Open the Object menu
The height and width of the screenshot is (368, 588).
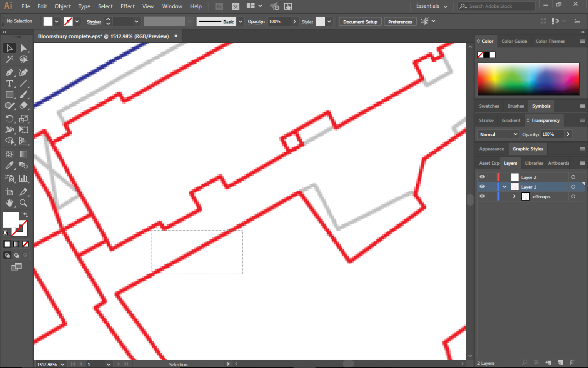tap(62, 6)
